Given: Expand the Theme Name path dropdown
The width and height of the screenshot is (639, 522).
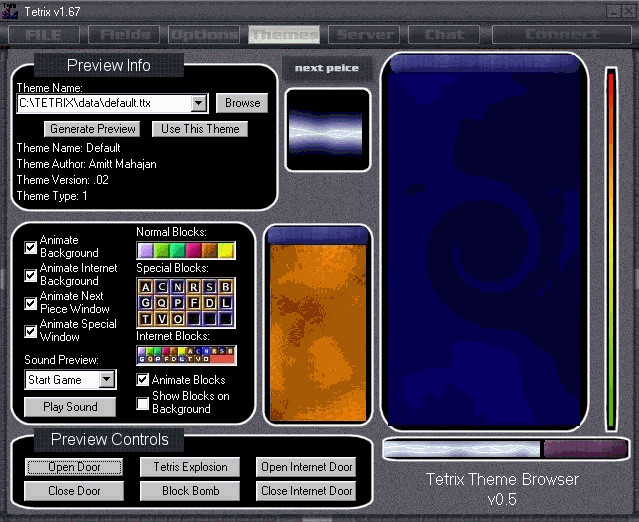Looking at the screenshot, I should coord(198,103).
